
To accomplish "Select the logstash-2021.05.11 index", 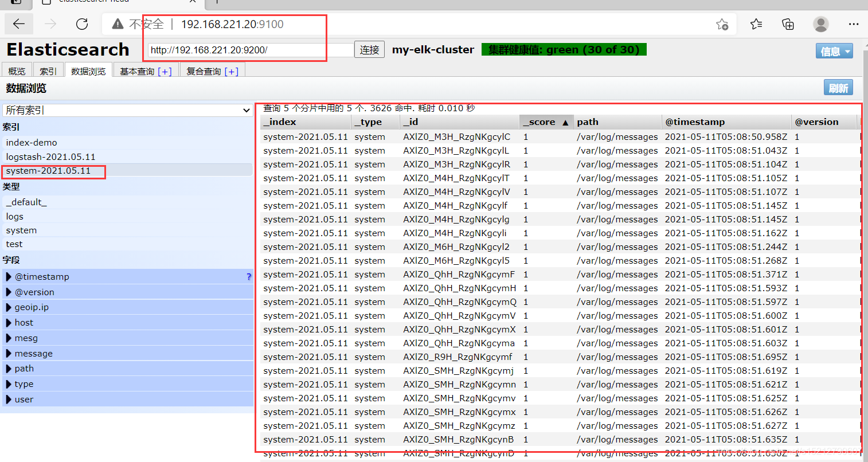I will click(x=127, y=156).
